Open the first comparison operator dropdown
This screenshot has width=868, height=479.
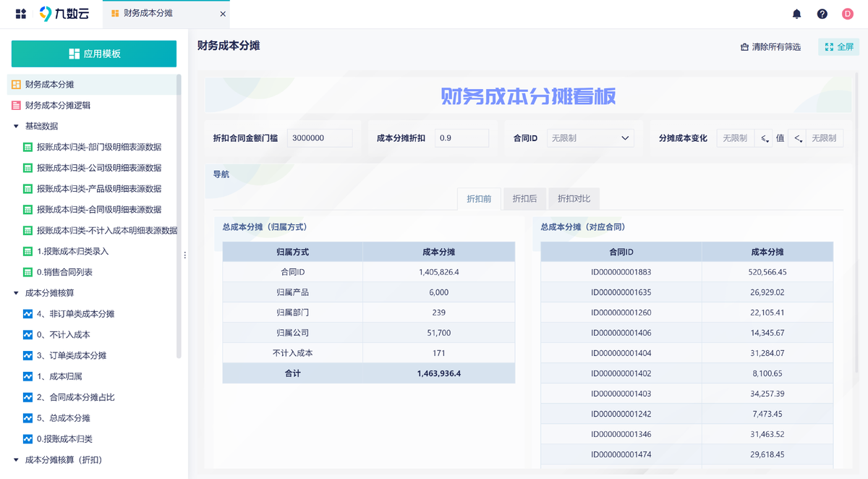[764, 138]
